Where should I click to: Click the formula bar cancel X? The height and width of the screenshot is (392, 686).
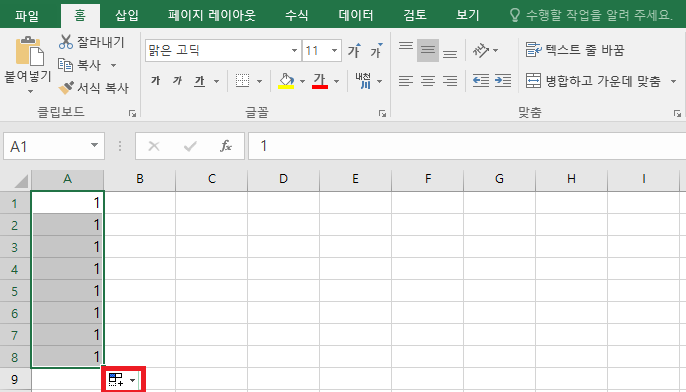pyautogui.click(x=154, y=146)
